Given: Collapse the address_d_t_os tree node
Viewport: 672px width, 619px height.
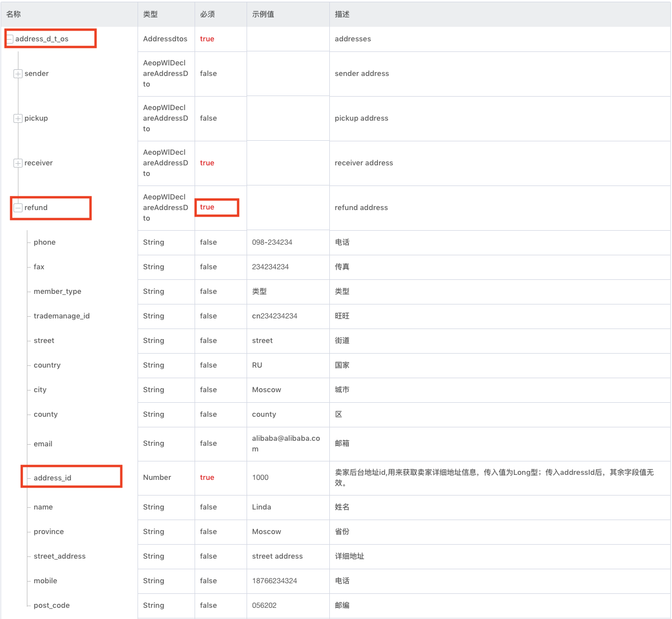Looking at the screenshot, I should (10, 39).
